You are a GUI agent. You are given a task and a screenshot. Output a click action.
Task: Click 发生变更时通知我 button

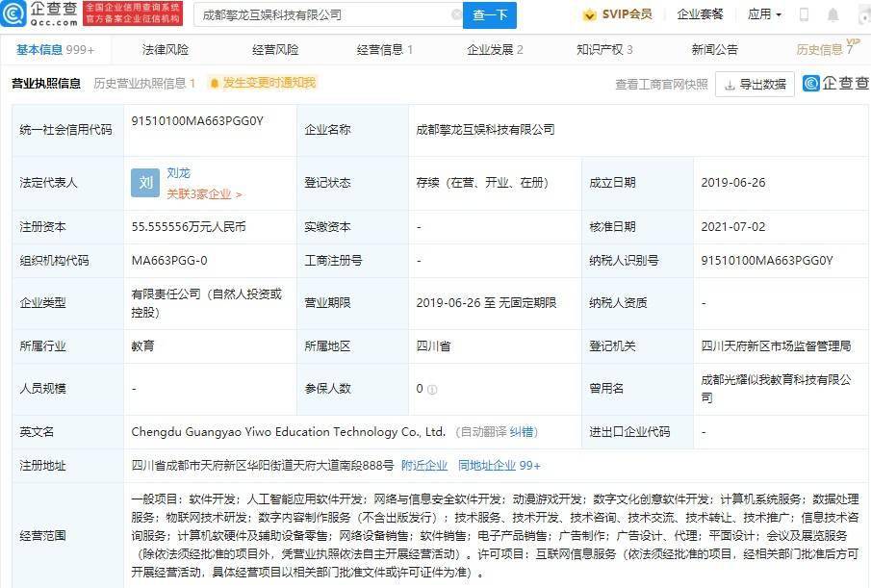coord(261,84)
